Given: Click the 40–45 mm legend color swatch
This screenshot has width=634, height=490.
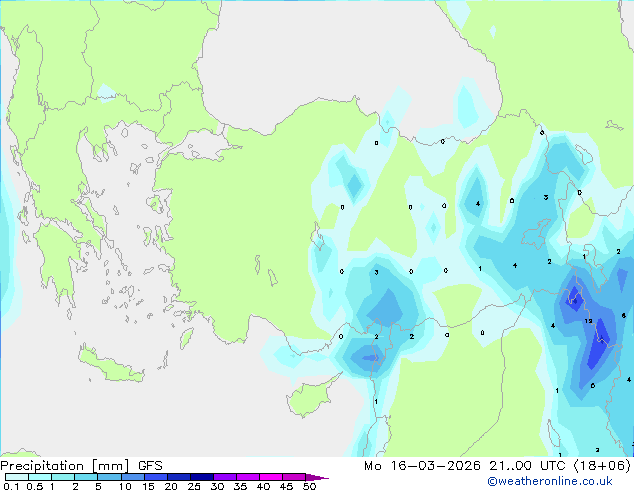Looking at the screenshot, I should [x=271, y=477].
